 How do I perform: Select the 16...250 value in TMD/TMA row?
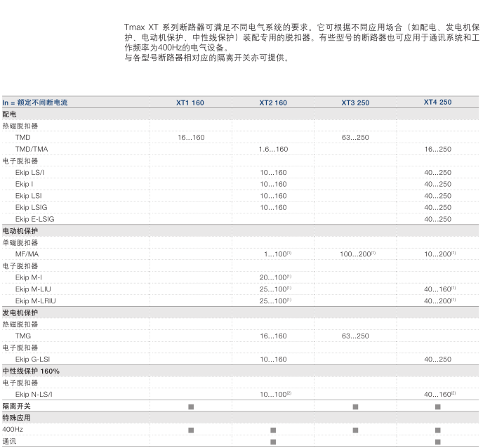tap(438, 149)
